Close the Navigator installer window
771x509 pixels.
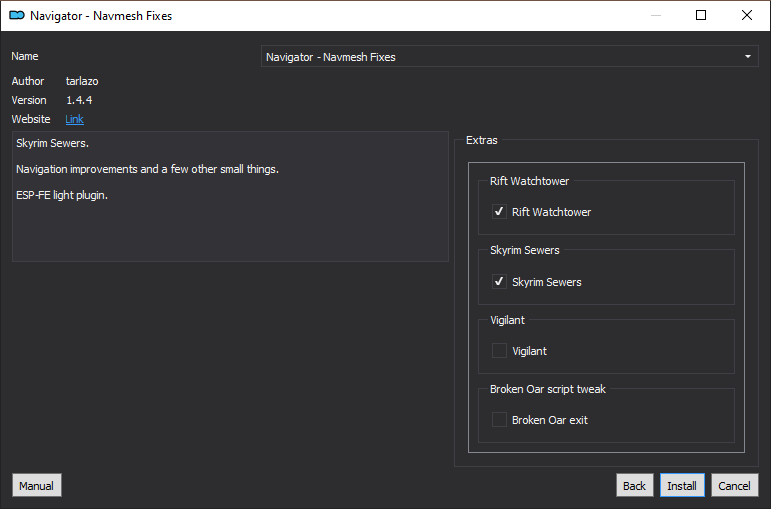tap(746, 15)
